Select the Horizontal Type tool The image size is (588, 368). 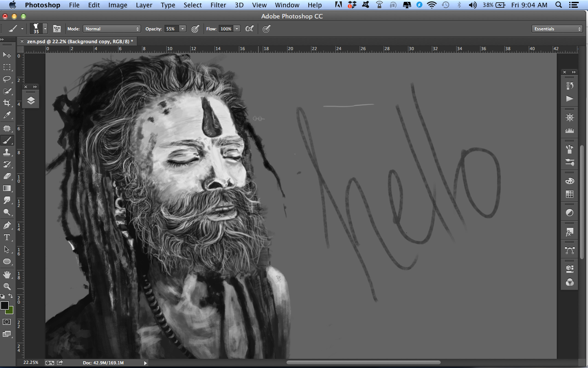7,237
